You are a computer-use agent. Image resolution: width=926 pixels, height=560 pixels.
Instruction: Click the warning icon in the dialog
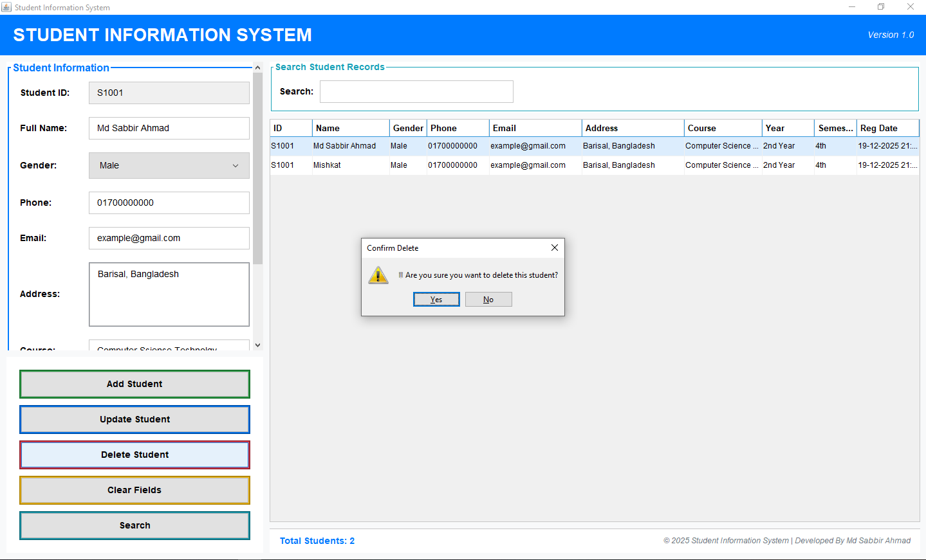coord(378,275)
